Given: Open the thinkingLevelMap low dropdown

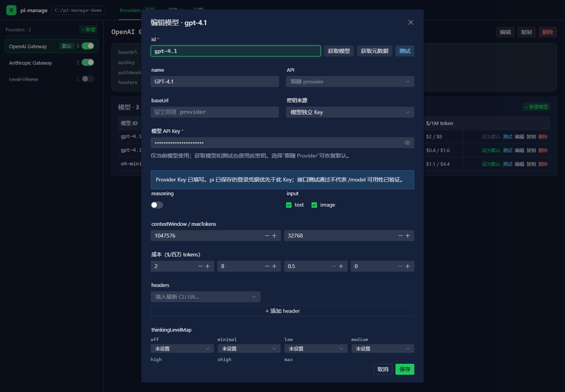Looking at the screenshot, I should tap(316, 348).
